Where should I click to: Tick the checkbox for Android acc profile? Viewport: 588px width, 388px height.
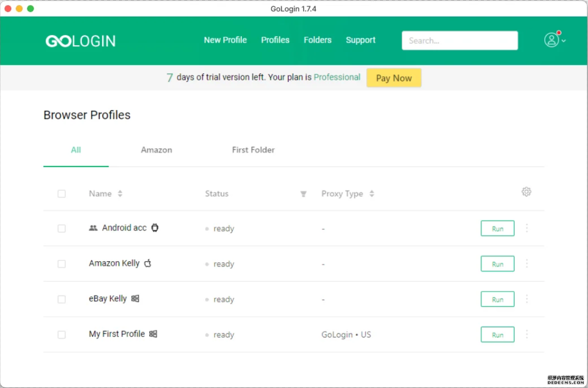coord(62,228)
